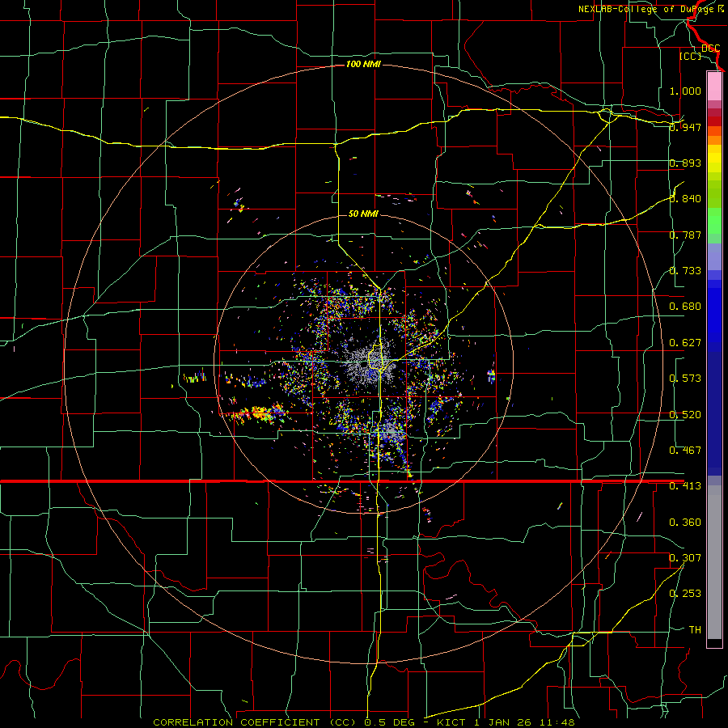The width and height of the screenshot is (728, 728).
Task: Click the Correlation Coefficient caption at the bottom
Action: 363,722
